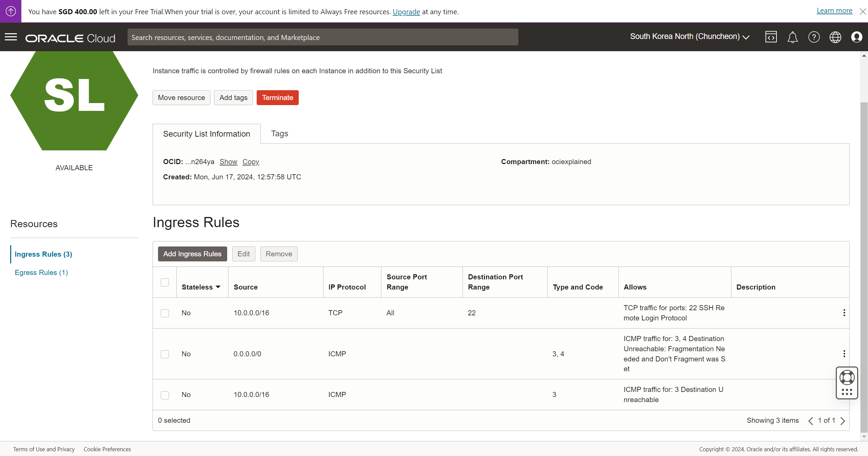The width and height of the screenshot is (868, 456).
Task: Select all ingress rules with header checkbox
Action: coord(165,282)
